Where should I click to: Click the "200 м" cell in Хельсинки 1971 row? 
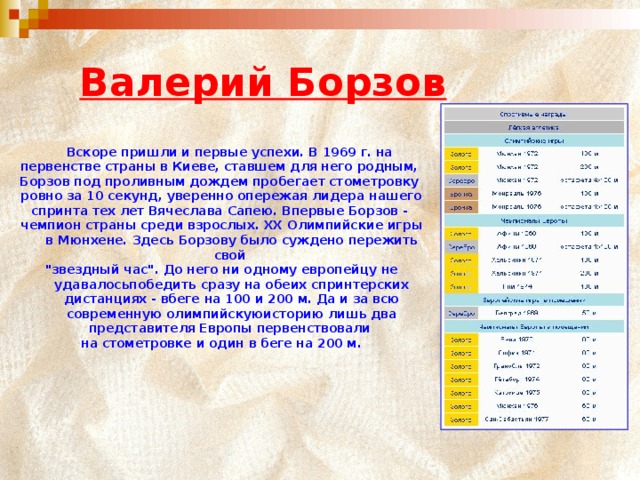[589, 273]
